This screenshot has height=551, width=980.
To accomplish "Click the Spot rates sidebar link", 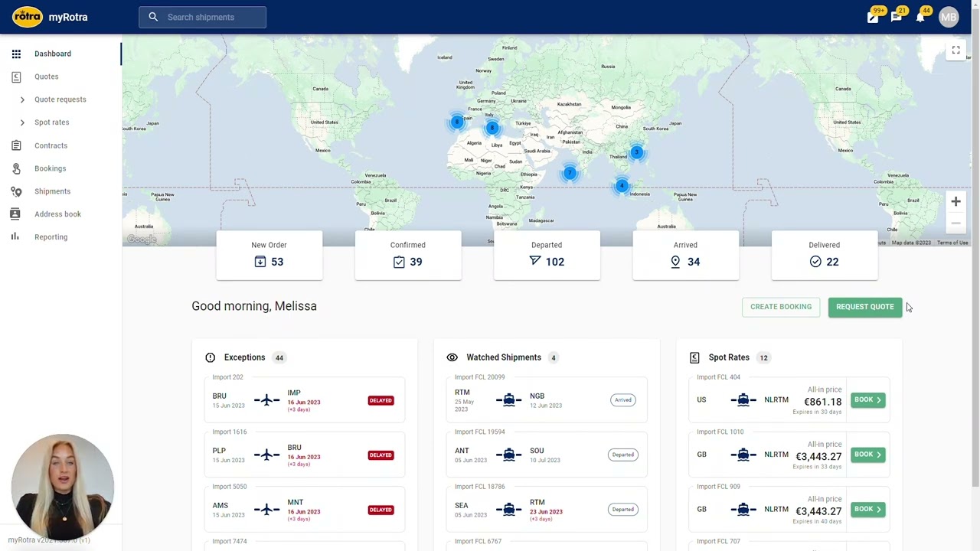I will [52, 122].
